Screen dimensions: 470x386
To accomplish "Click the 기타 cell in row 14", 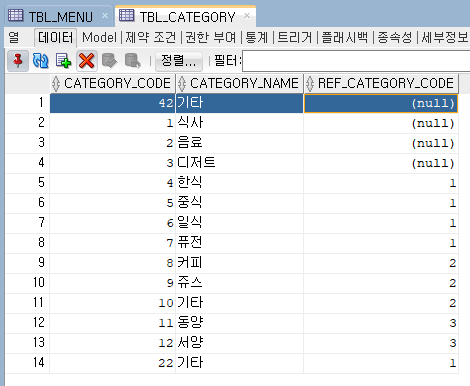I will click(240, 363).
